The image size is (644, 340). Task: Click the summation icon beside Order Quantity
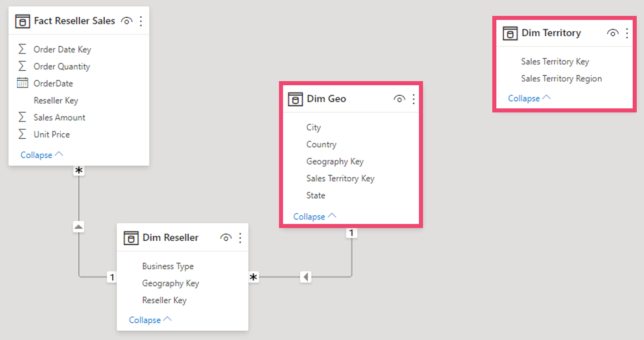[23, 66]
